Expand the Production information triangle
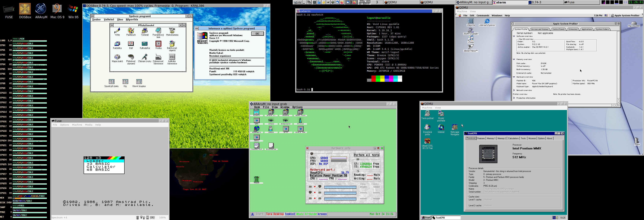 coord(514,98)
